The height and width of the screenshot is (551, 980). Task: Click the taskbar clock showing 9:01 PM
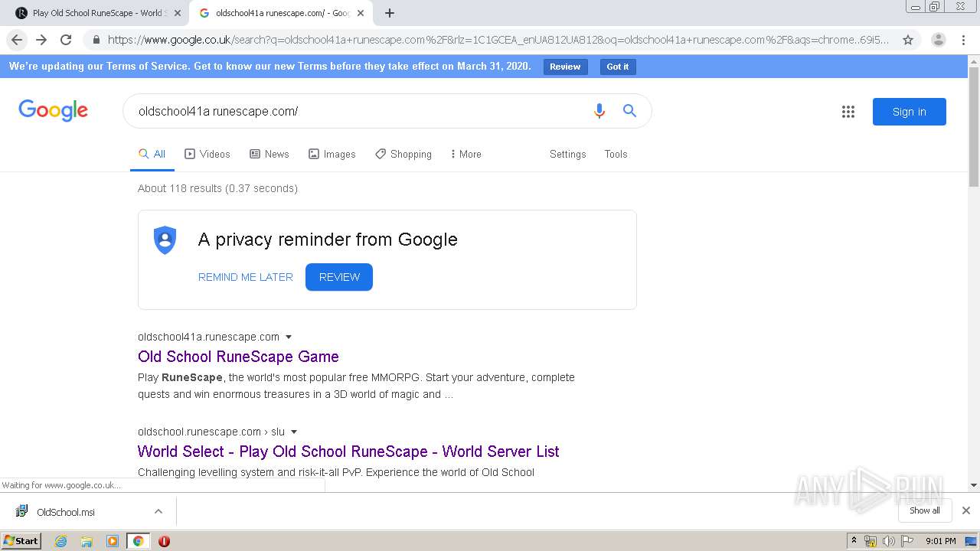tap(940, 541)
